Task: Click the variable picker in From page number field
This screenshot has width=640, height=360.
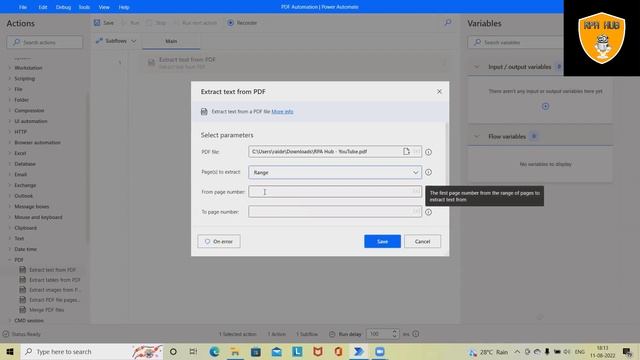Action: [x=416, y=191]
